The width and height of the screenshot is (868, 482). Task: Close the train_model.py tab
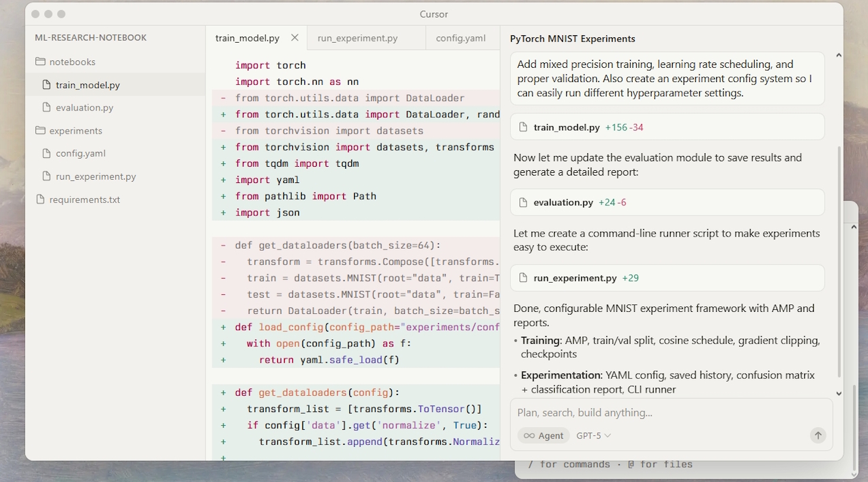[294, 38]
